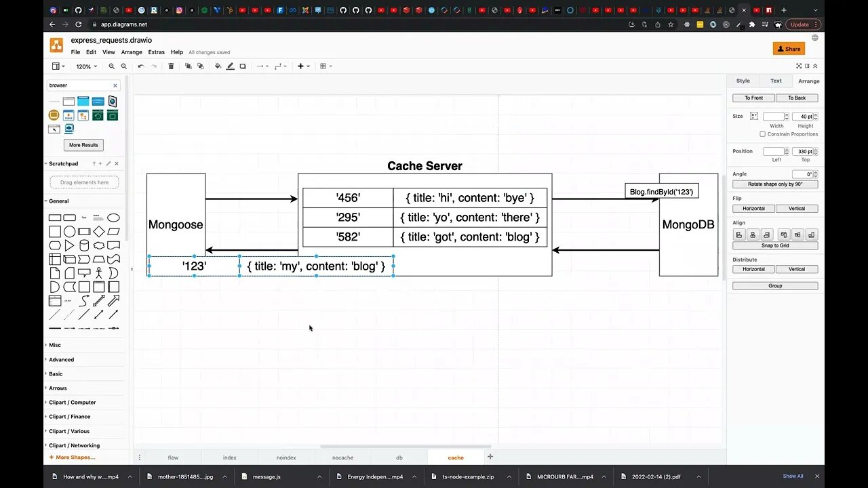Open the insert plus dropdown
Viewport: 868px width, 488px height.
pyautogui.click(x=303, y=66)
